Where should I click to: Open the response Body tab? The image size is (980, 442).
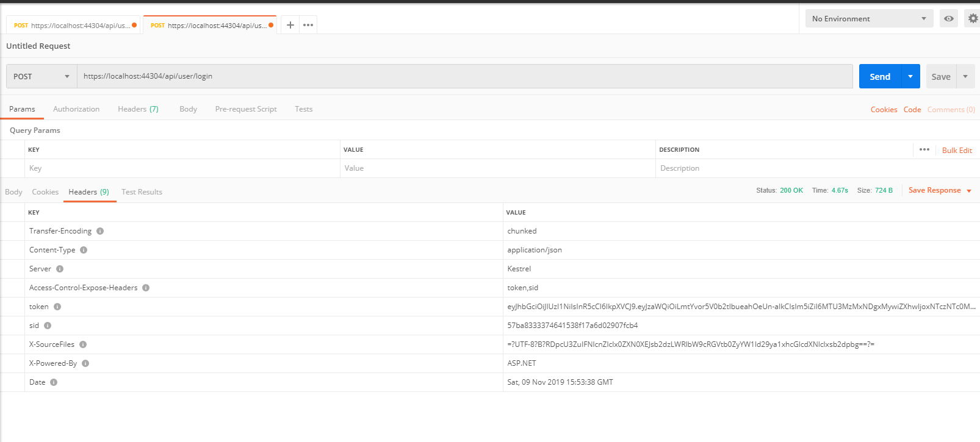coord(13,192)
